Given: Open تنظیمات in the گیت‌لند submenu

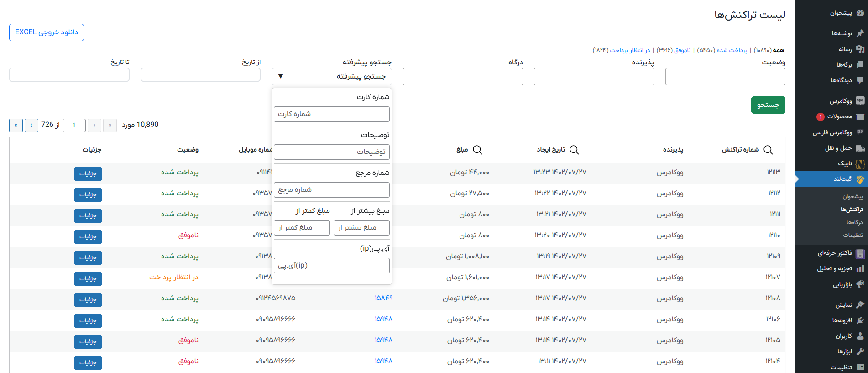Looking at the screenshot, I should point(853,235).
